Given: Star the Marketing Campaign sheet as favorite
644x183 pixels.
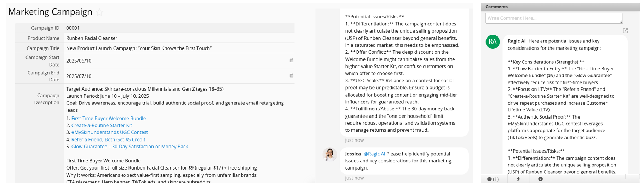Looking at the screenshot, I should 100,12.
